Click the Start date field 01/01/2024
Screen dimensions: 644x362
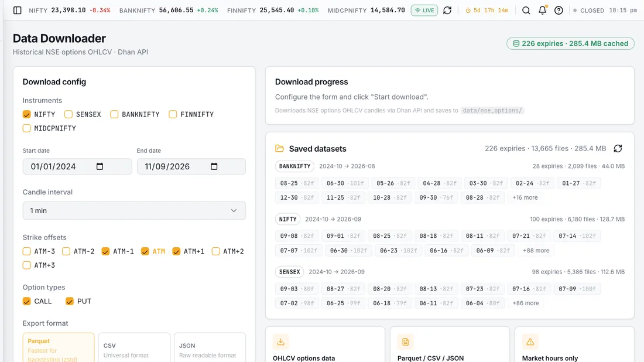tap(77, 166)
